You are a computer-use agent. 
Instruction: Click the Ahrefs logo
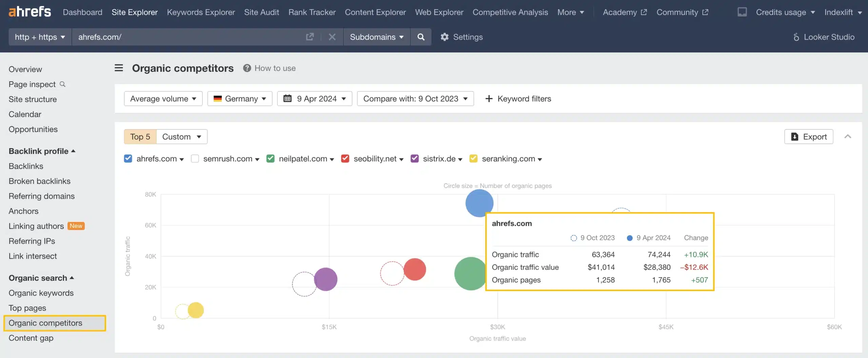click(x=30, y=12)
